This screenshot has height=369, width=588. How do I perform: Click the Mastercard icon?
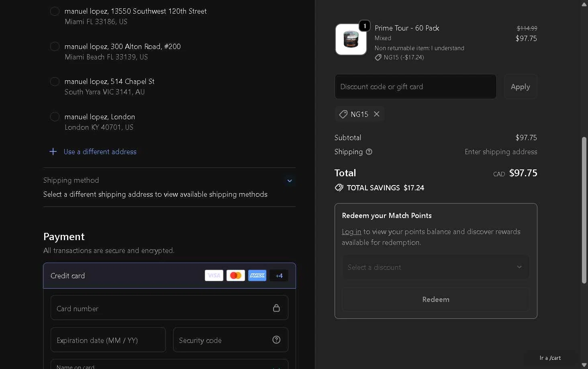pyautogui.click(x=236, y=275)
